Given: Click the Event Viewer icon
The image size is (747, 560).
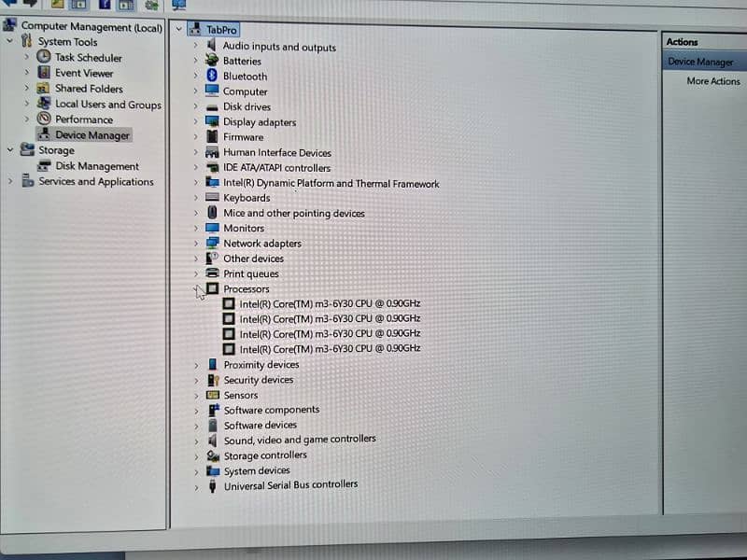Looking at the screenshot, I should pyautogui.click(x=44, y=73).
